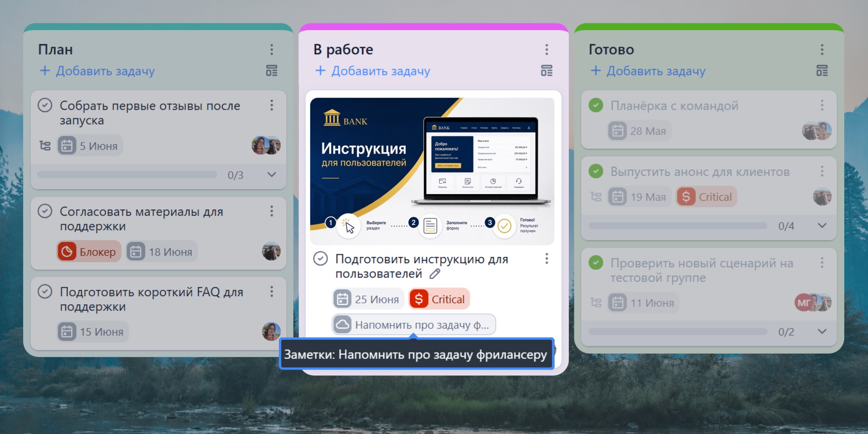Open the bank instruction cover image
Screen dimensions: 868x434
432,171
